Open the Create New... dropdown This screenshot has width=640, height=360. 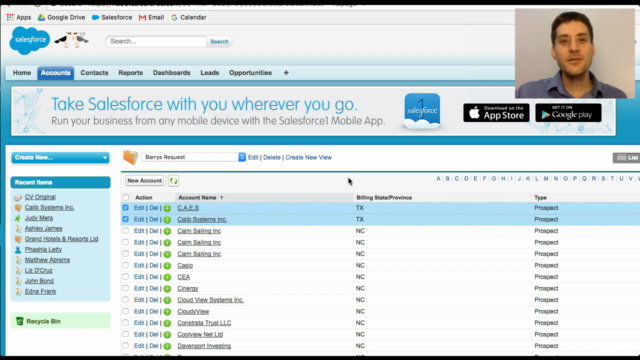(60, 158)
